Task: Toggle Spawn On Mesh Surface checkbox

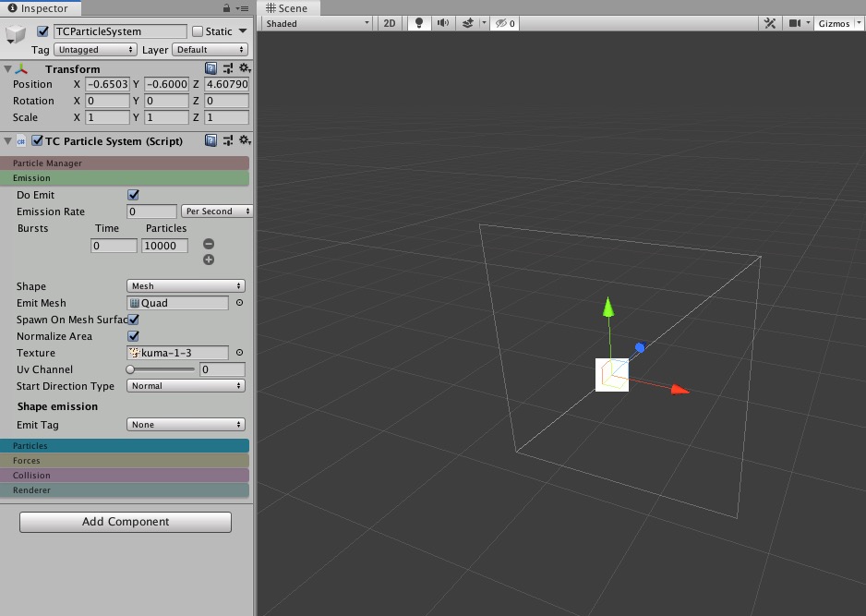Action: (x=133, y=320)
